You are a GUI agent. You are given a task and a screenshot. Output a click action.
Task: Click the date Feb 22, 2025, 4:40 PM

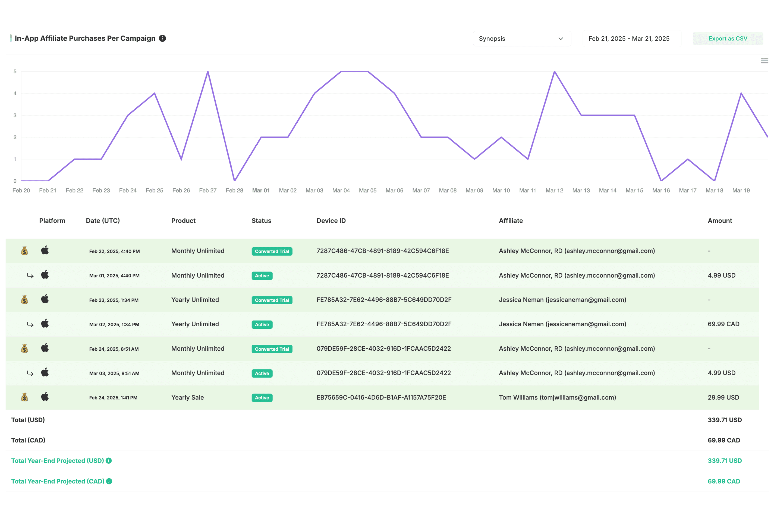[x=114, y=251]
